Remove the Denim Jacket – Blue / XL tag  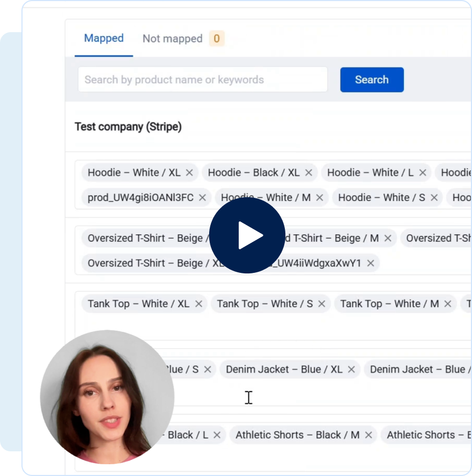[351, 369]
